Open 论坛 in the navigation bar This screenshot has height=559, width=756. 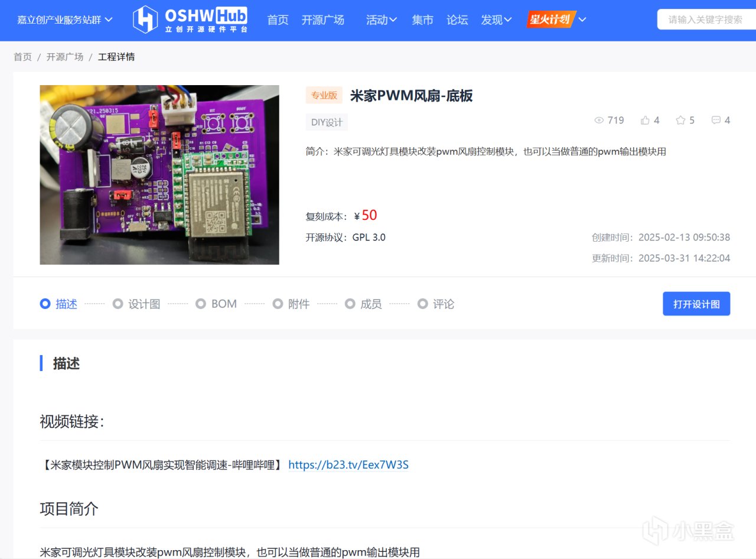pyautogui.click(x=457, y=20)
